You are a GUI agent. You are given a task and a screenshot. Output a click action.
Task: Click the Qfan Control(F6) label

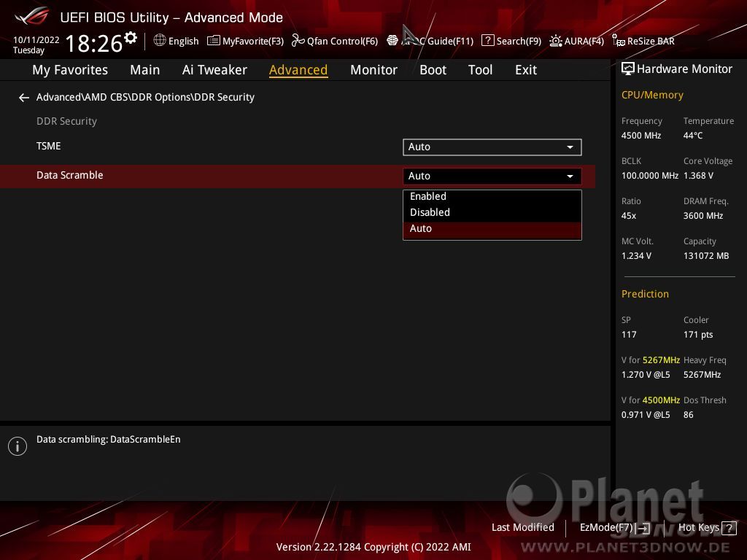tap(342, 42)
